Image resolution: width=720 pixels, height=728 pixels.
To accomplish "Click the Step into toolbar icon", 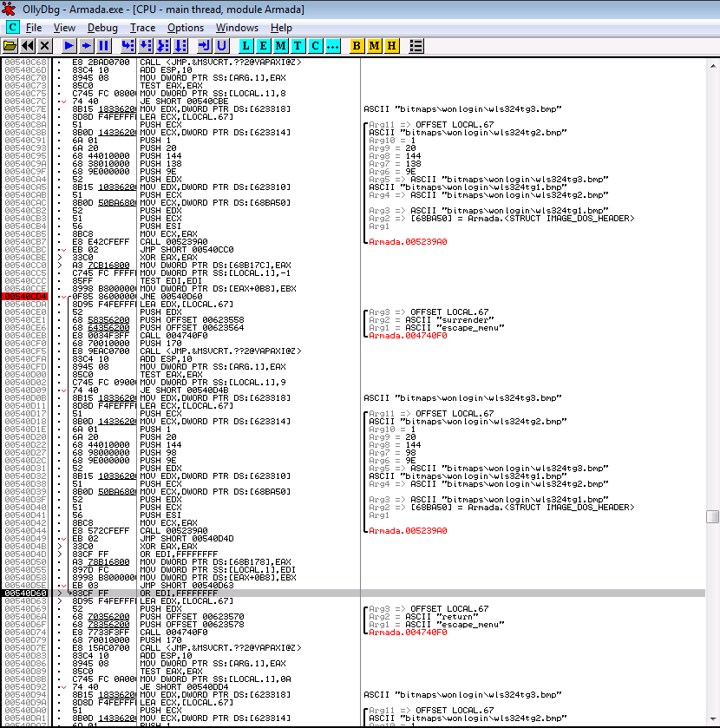I will click(x=128, y=45).
